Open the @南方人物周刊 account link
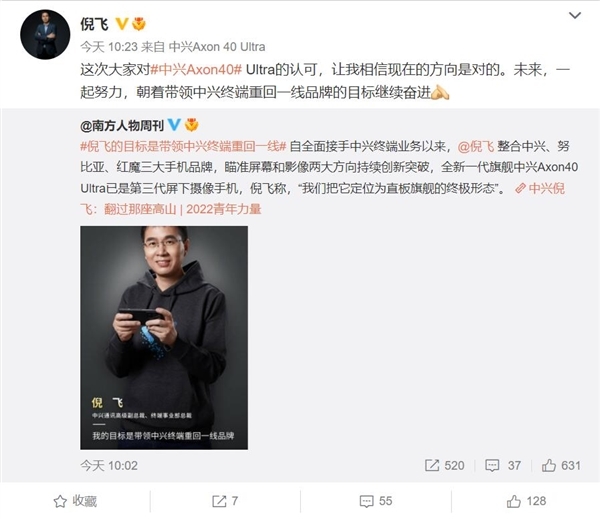 pos(122,125)
